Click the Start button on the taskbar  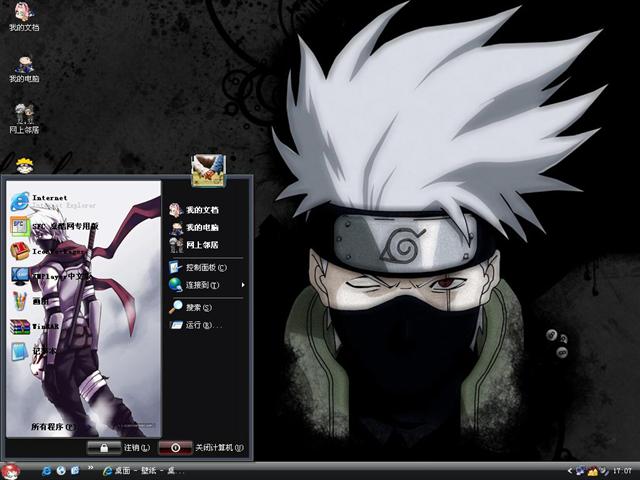11,471
